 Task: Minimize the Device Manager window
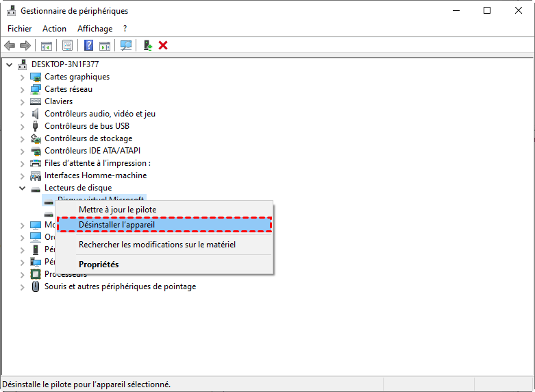456,10
